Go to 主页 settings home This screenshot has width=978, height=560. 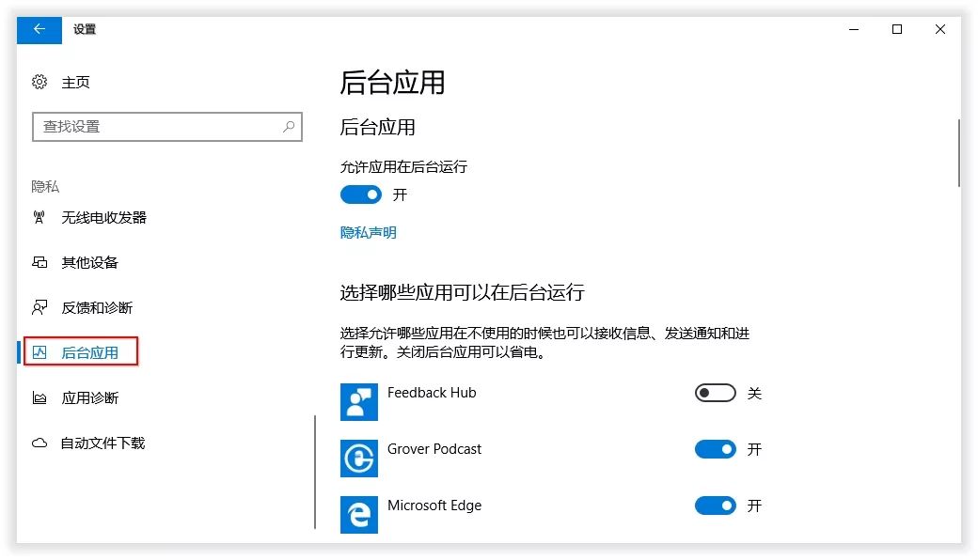[x=75, y=82]
